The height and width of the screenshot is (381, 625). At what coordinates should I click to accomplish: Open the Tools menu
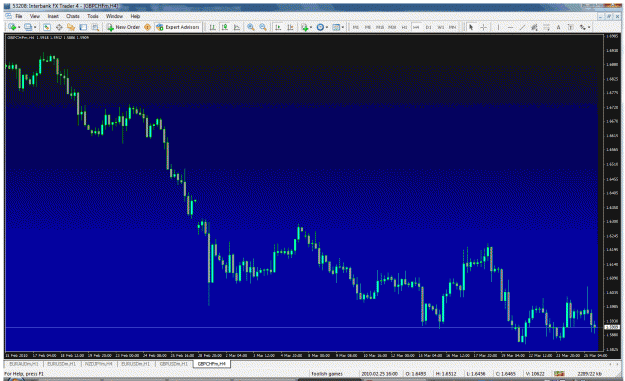click(x=93, y=16)
